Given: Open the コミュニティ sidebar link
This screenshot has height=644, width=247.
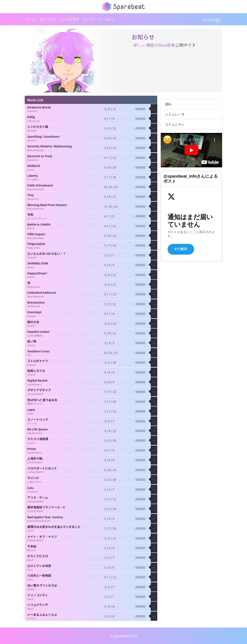Looking at the screenshot, I should point(191,124).
